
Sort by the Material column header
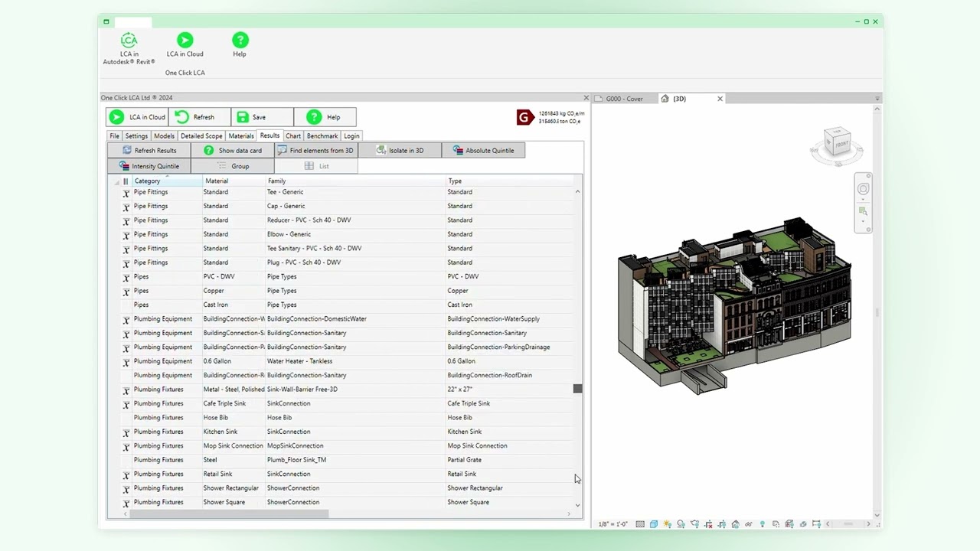(x=234, y=181)
